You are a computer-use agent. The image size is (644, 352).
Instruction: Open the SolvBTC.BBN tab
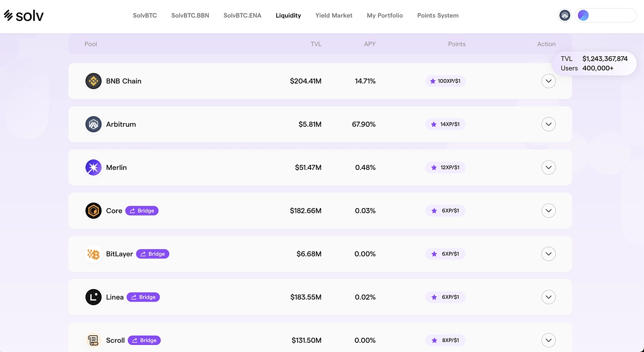tap(190, 16)
